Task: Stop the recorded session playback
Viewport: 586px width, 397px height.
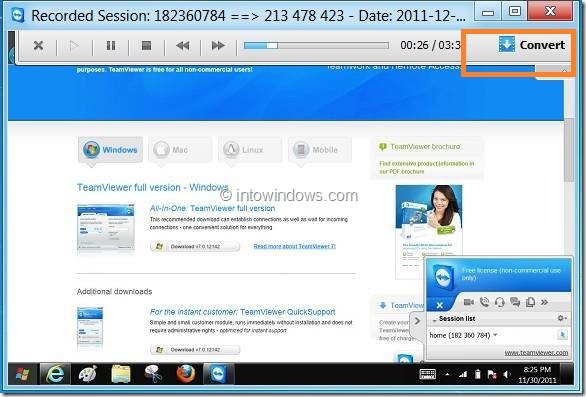Action: (146, 46)
